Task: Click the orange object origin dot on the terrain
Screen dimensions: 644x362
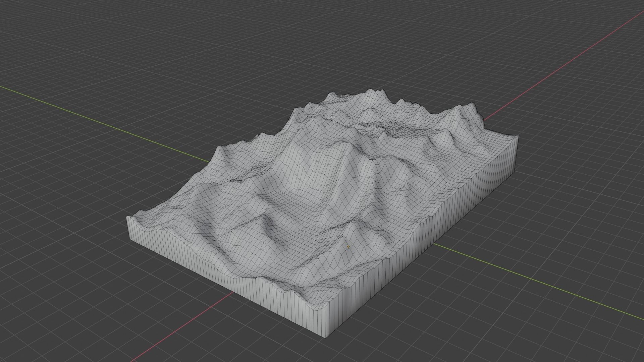Action: pos(348,247)
